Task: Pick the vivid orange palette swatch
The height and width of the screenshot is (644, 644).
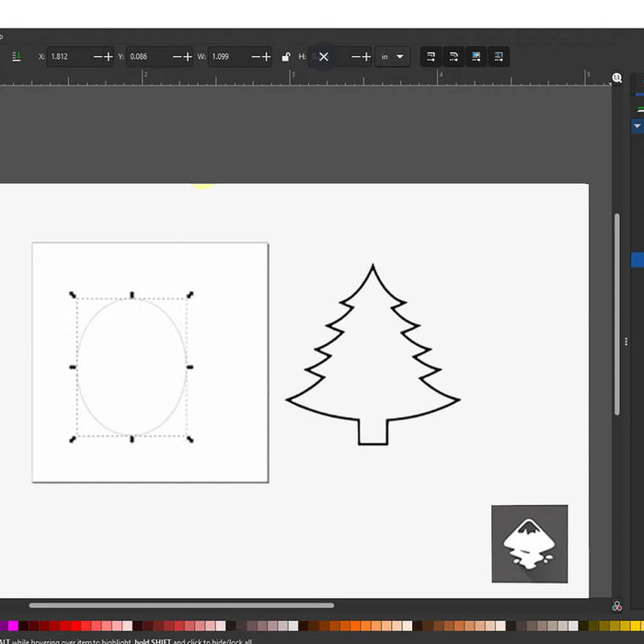Action: (x=355, y=626)
